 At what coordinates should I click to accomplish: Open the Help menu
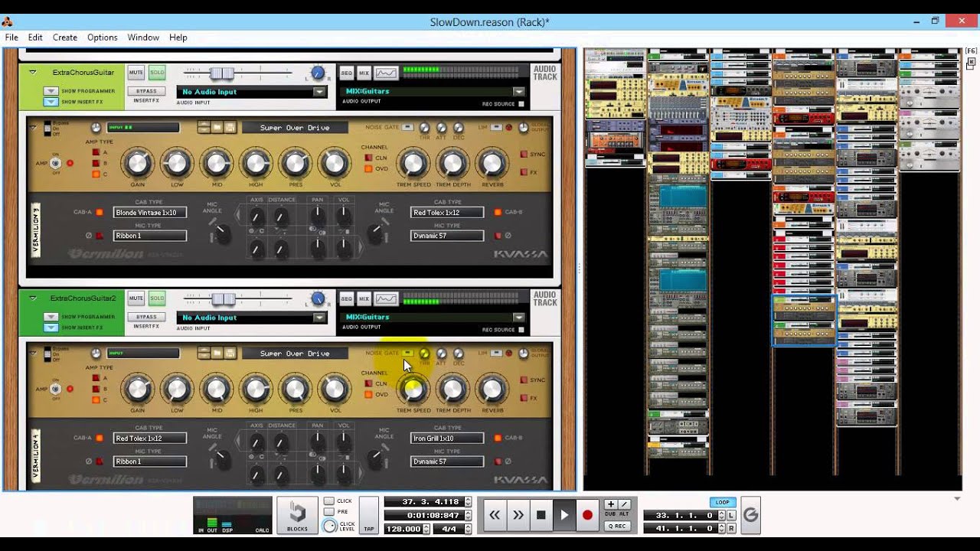(x=178, y=37)
